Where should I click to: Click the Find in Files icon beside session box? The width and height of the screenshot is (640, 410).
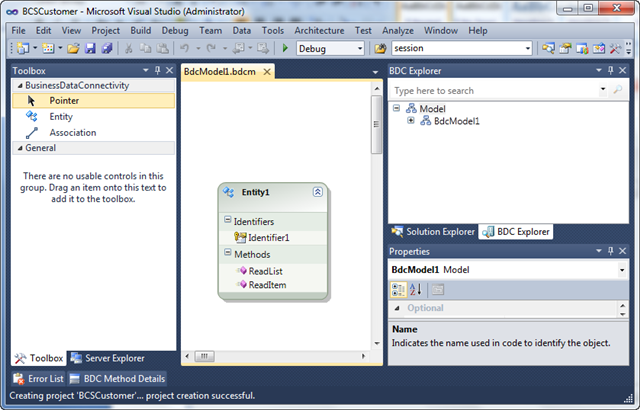[380, 49]
